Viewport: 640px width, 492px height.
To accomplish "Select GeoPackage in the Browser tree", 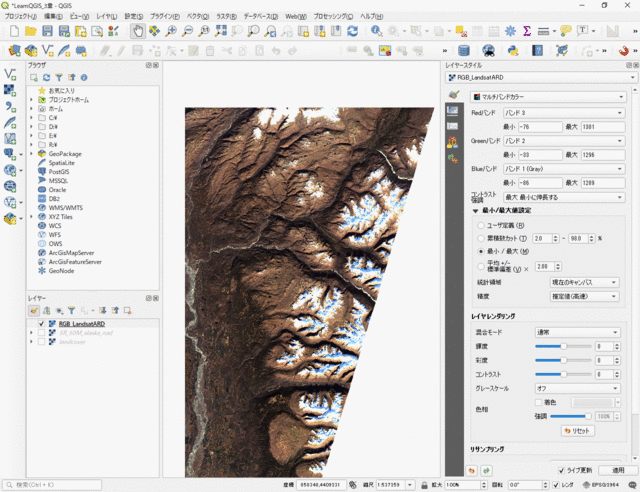I will click(65, 154).
